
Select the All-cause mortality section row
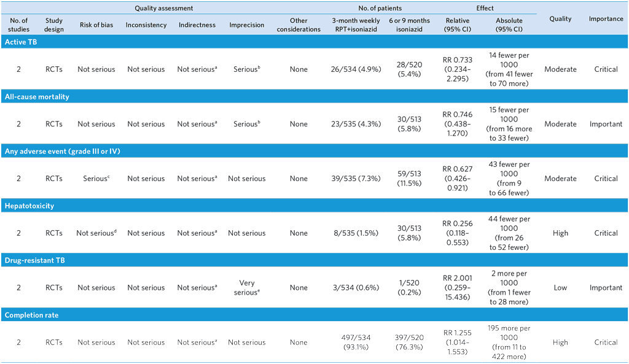[37, 96]
